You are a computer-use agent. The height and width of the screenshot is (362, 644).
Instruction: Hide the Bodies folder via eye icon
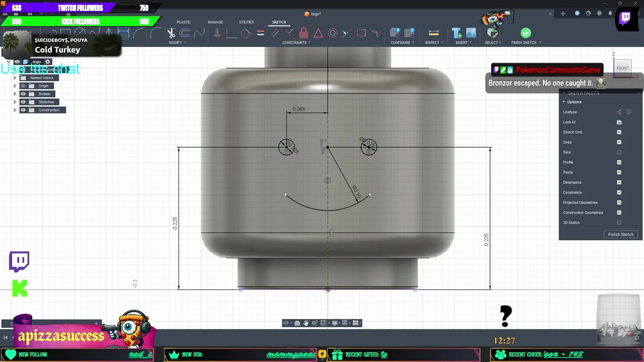tap(23, 94)
